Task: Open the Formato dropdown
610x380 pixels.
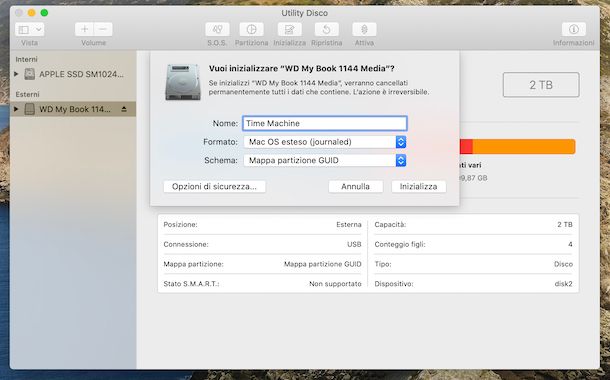Action: pos(325,142)
